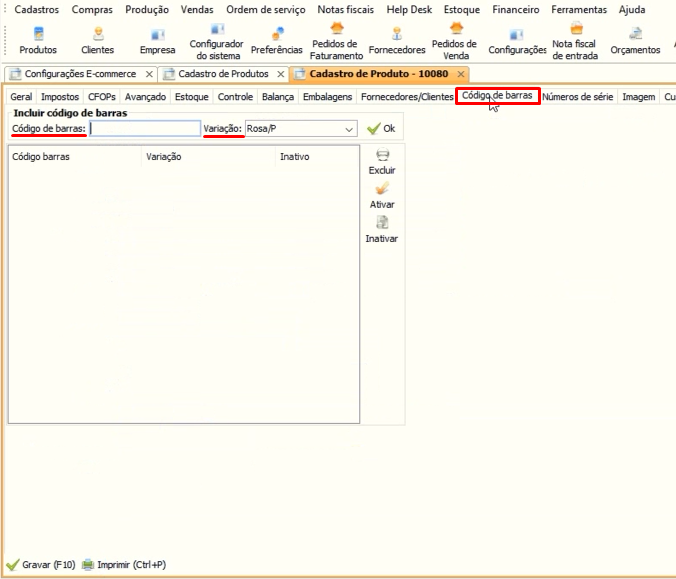Select the Código de barras tab
The image size is (676, 579).
(x=498, y=96)
